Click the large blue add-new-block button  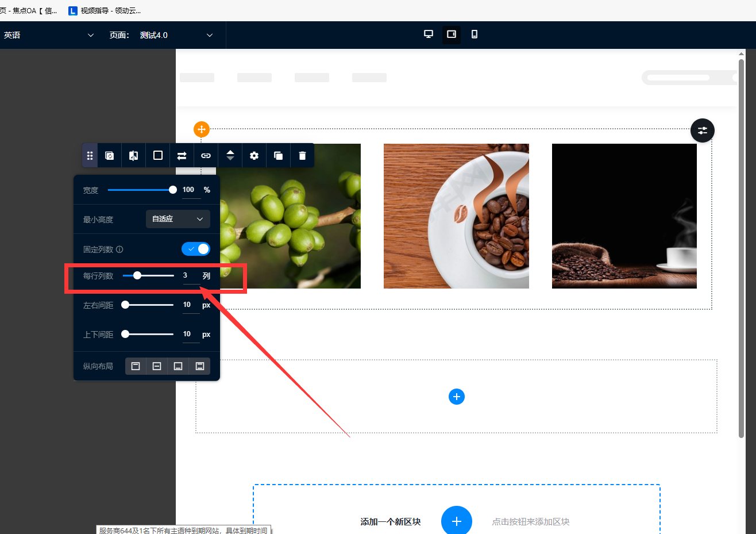coord(456,521)
